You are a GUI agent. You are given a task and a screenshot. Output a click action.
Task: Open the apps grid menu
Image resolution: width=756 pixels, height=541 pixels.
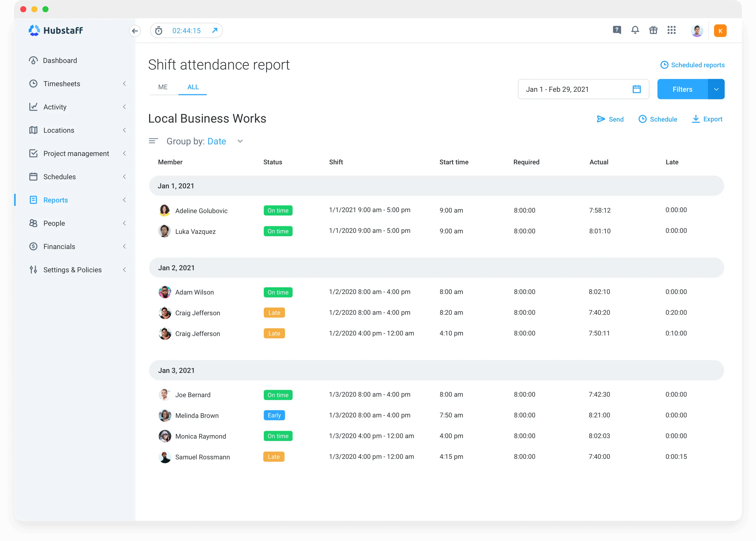pos(671,30)
